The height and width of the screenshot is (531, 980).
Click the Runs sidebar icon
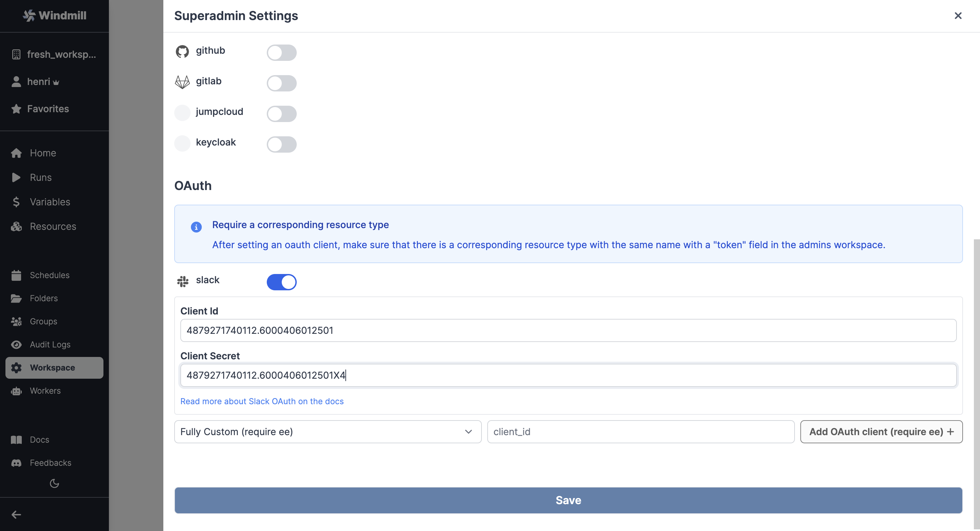16,177
